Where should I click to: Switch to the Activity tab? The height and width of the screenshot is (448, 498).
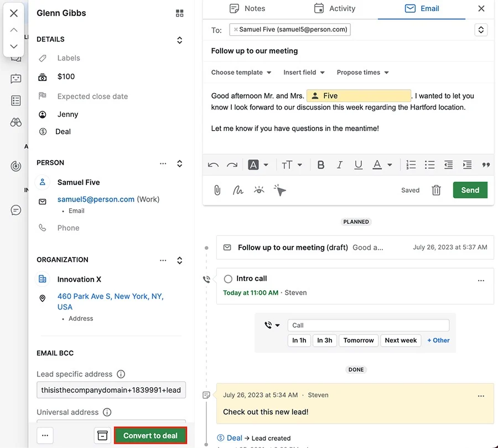(335, 9)
